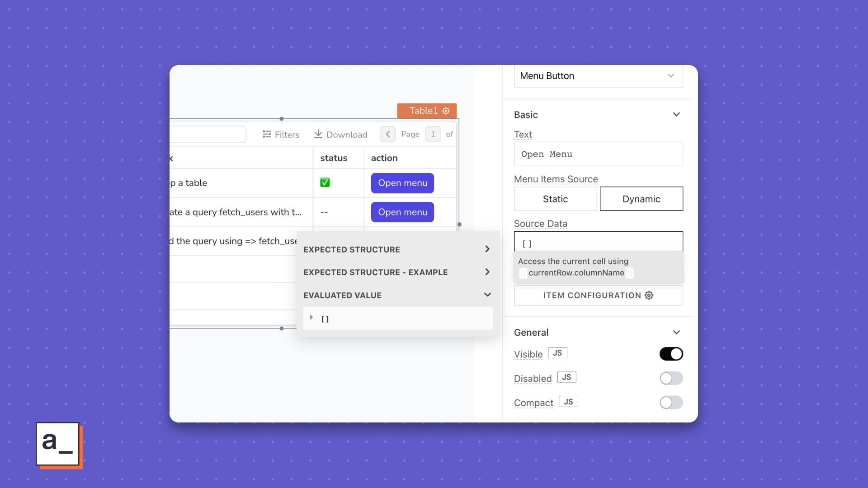This screenshot has height=488, width=868.
Task: Click the Download icon to export table data
Action: pyautogui.click(x=318, y=134)
